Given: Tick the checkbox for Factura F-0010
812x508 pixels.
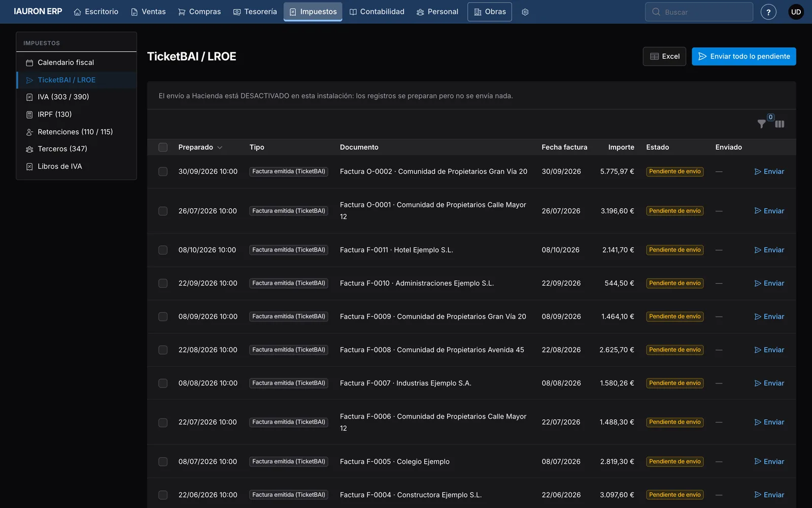Looking at the screenshot, I should 163,283.
